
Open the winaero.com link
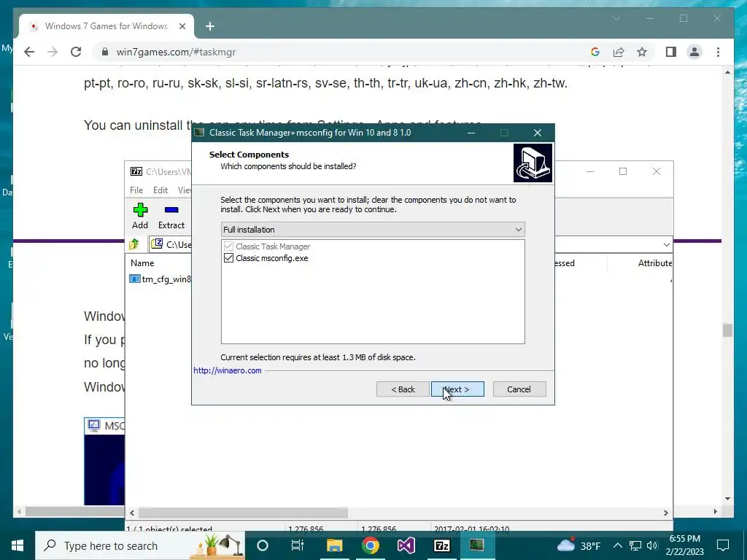[228, 370]
